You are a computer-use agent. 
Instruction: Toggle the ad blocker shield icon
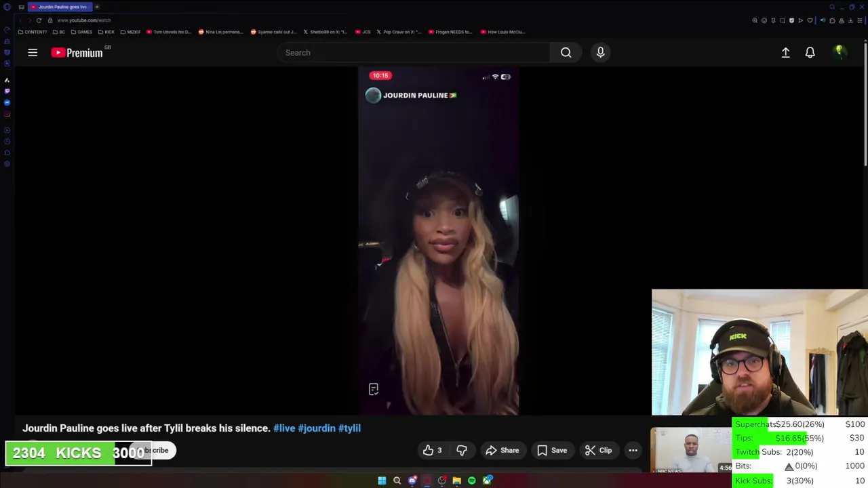(791, 20)
